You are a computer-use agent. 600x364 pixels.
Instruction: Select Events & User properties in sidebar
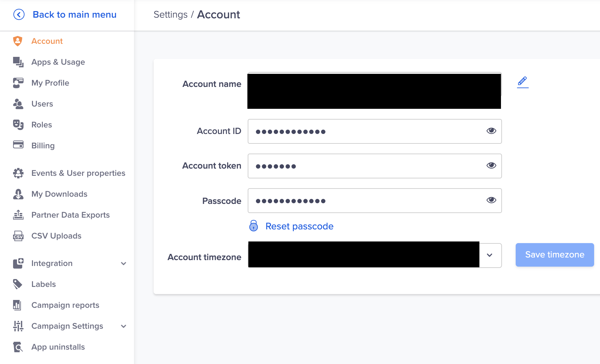18,173
